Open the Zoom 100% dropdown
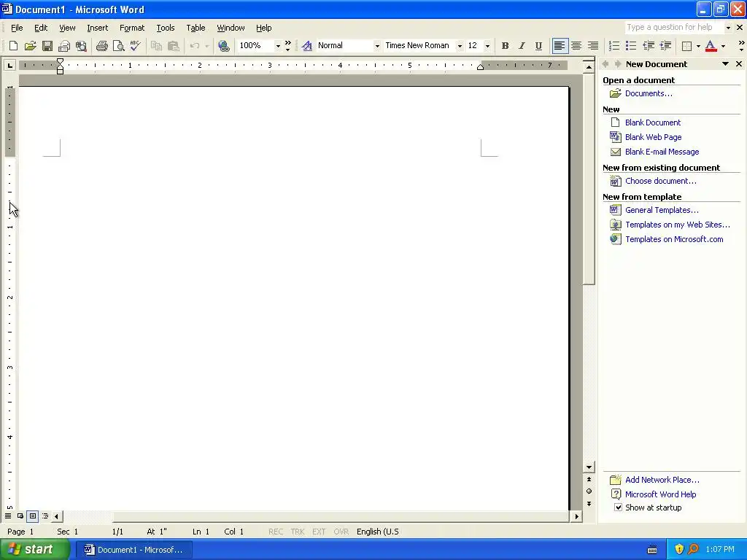 pyautogui.click(x=278, y=46)
